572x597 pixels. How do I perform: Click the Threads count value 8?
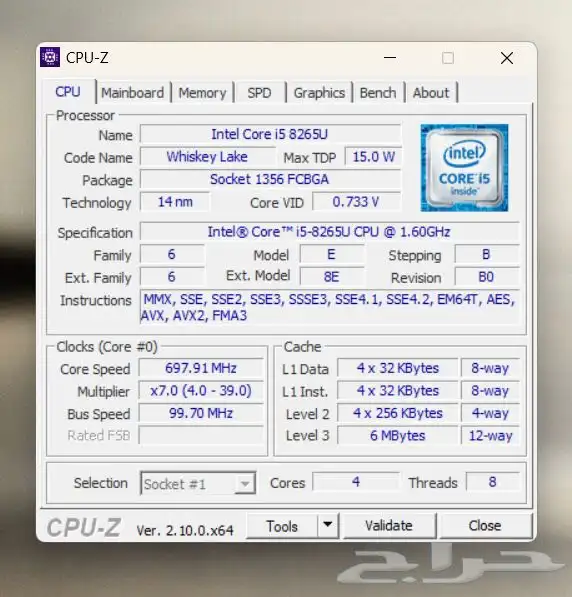[x=492, y=482]
